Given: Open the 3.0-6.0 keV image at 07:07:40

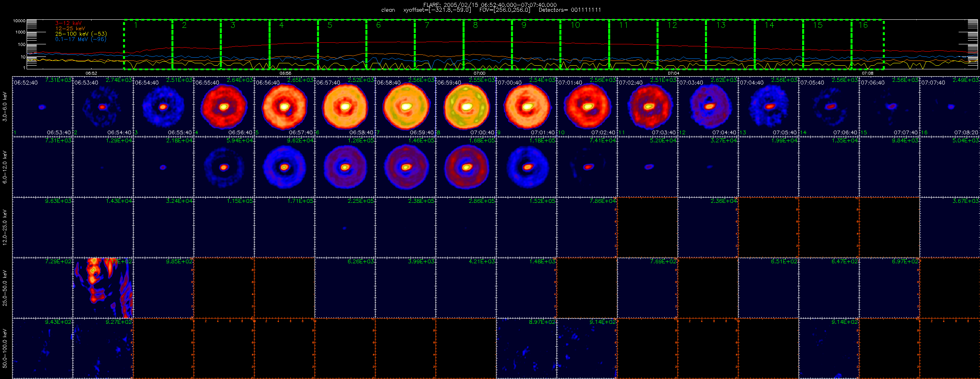Looking at the screenshot, I should [x=950, y=106].
